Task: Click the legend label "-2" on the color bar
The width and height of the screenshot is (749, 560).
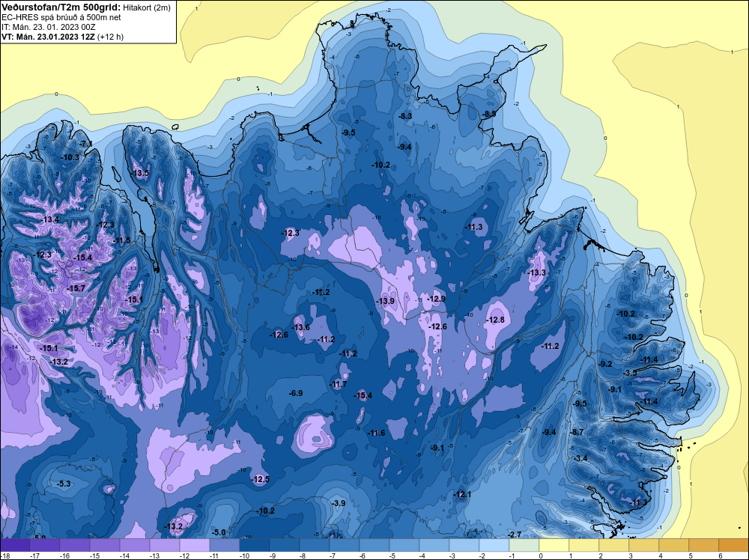Action: pos(482,556)
